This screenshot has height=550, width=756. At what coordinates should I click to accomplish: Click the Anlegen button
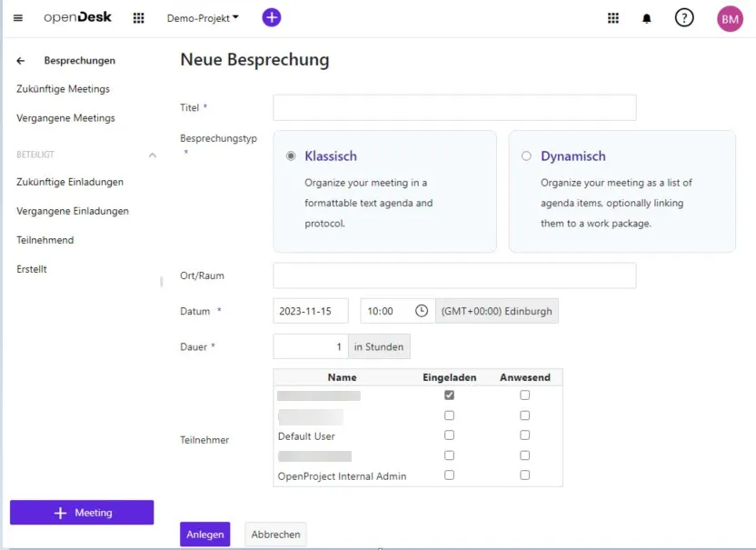(204, 535)
